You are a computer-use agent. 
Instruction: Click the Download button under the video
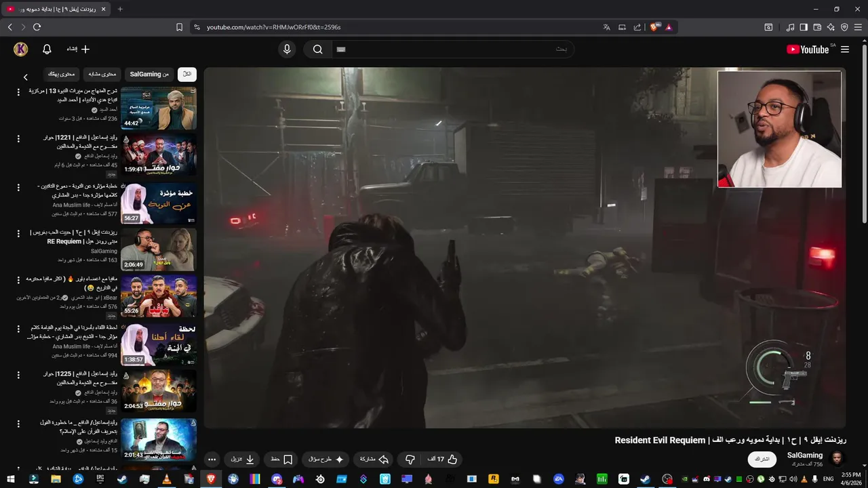click(243, 459)
